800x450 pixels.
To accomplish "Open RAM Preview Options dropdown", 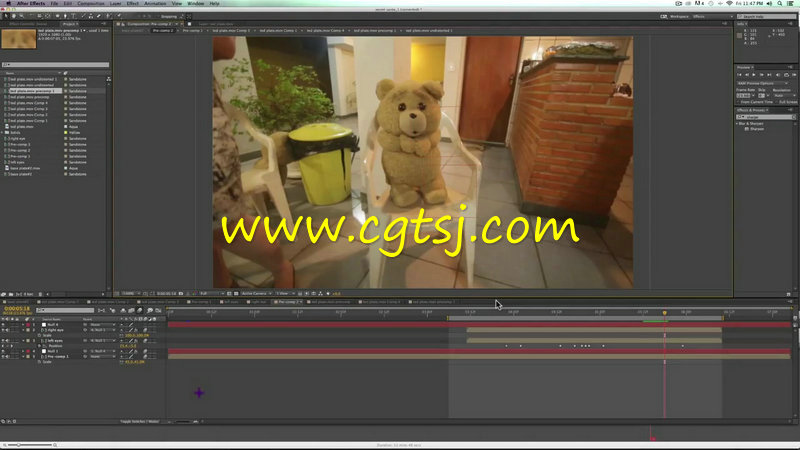I will pyautogui.click(x=765, y=83).
